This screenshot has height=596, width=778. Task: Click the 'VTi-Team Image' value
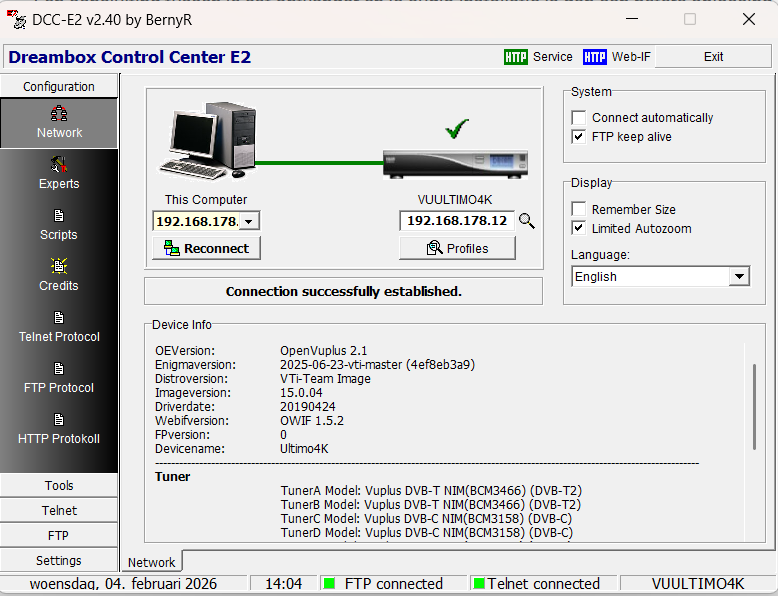325,379
